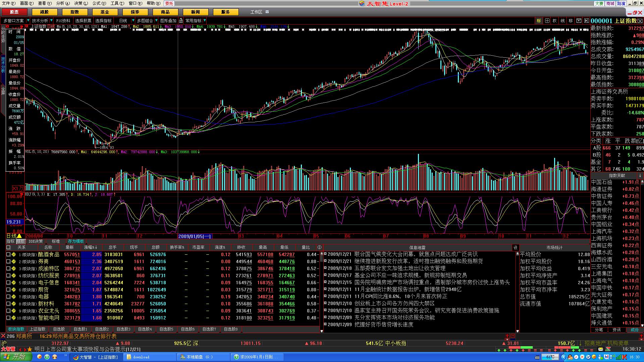Click the yellow diamond icon in 券商 row
The height and width of the screenshot is (362, 644).
point(14,262)
